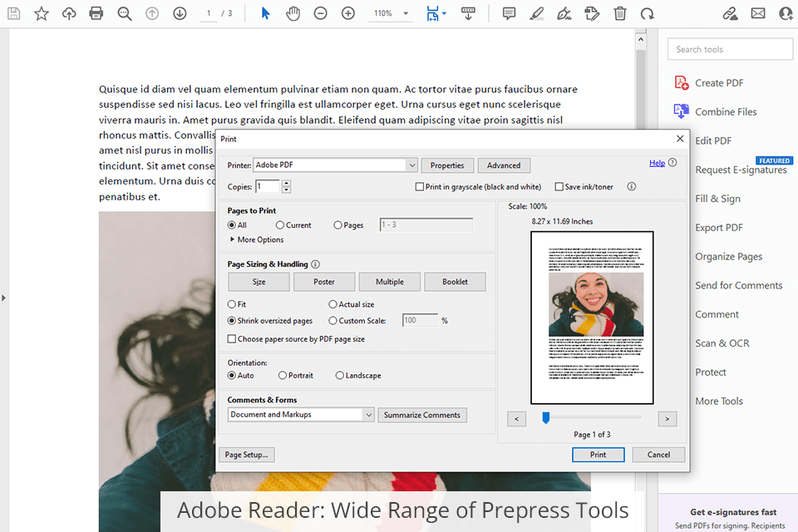Click the stamp tool icon
The height and width of the screenshot is (532, 798).
pos(592,13)
